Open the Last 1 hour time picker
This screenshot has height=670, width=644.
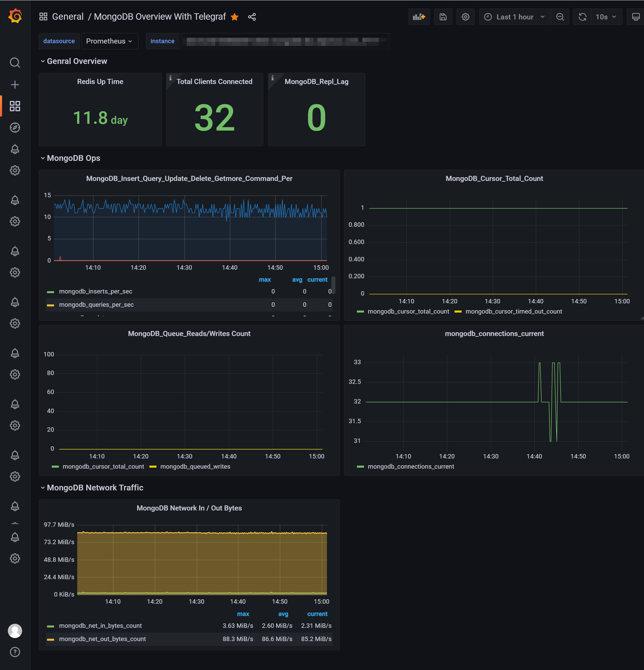click(514, 17)
